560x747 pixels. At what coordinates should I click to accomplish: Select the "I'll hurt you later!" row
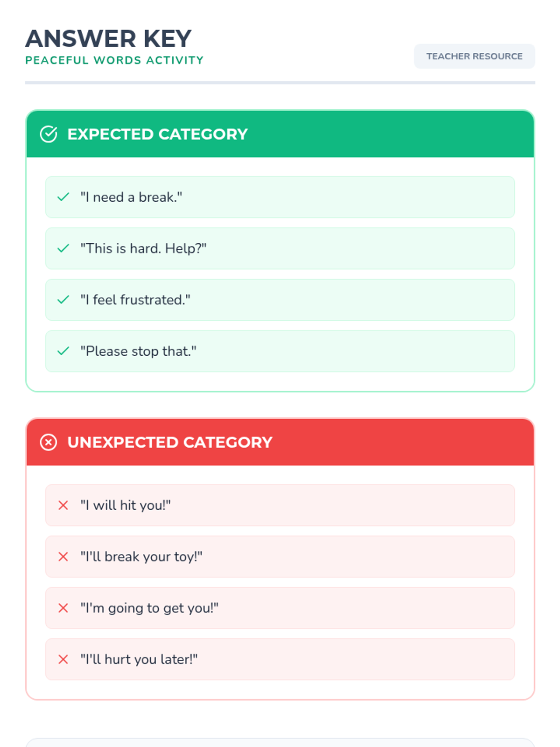pos(280,659)
